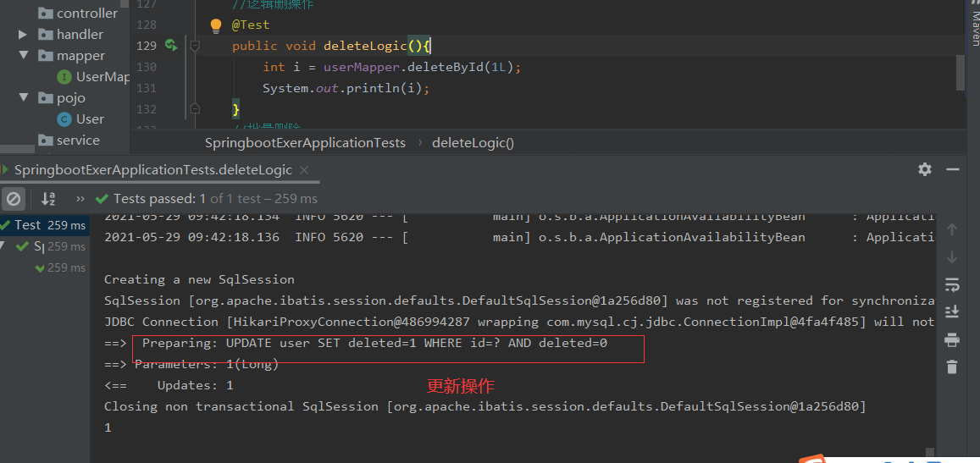The width and height of the screenshot is (980, 463).
Task: Select the controller folder
Action: (x=86, y=14)
